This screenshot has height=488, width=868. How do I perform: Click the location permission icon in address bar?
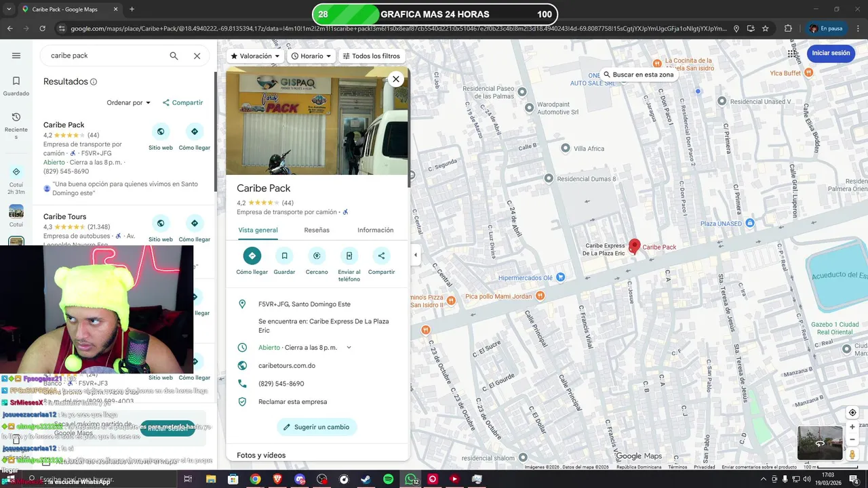tap(736, 28)
